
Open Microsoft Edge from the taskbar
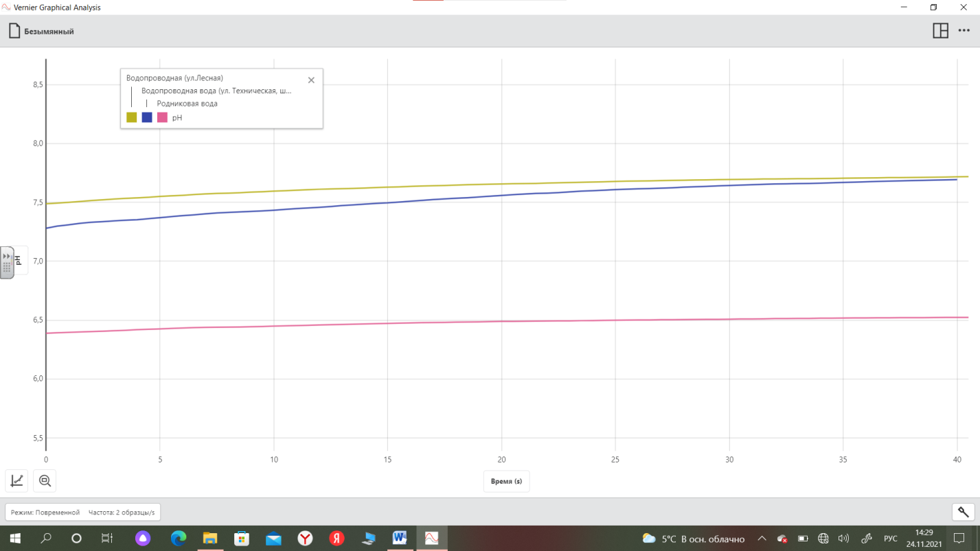[179, 538]
